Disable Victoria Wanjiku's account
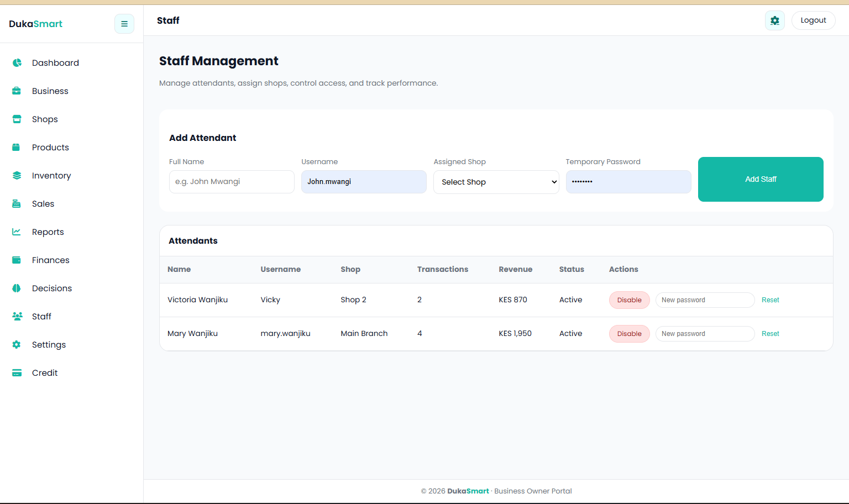This screenshot has width=849, height=504. coord(629,300)
